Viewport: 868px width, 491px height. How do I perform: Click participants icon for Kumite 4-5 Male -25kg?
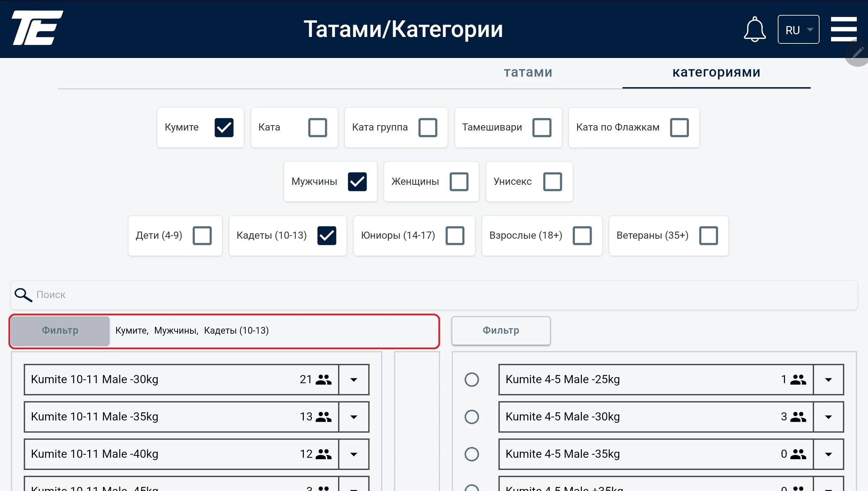click(798, 379)
